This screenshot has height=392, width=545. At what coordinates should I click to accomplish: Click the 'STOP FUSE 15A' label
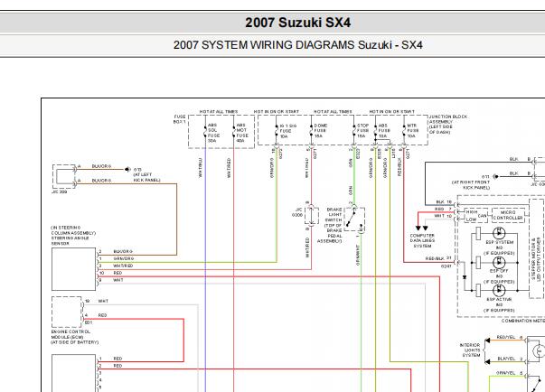tap(362, 131)
